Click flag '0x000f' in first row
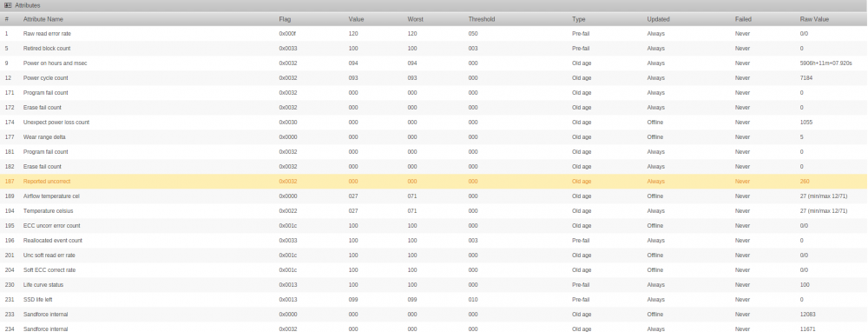Image resolution: width=868 pixels, height=332 pixels. click(x=288, y=34)
